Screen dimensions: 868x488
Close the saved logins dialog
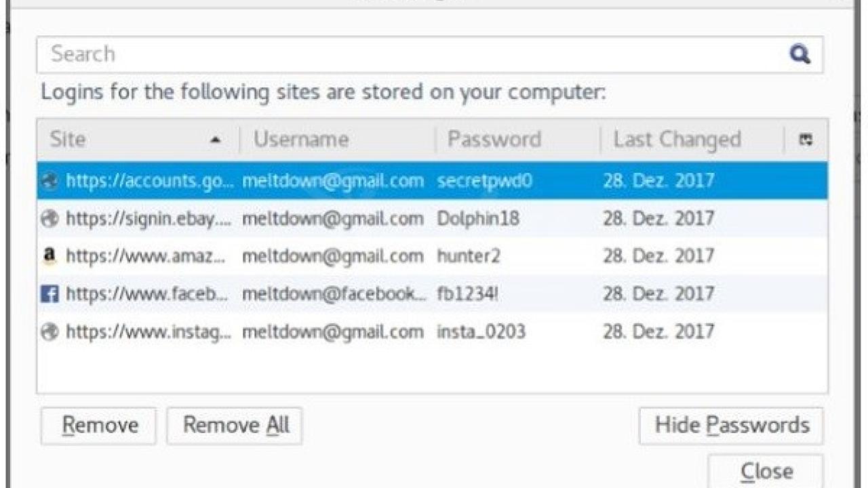[766, 470]
